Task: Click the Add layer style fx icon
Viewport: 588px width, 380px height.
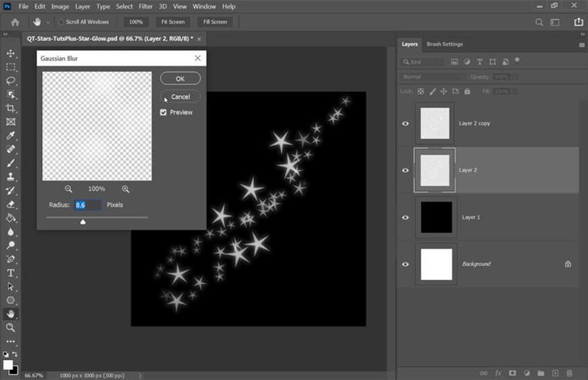Action: tap(498, 373)
